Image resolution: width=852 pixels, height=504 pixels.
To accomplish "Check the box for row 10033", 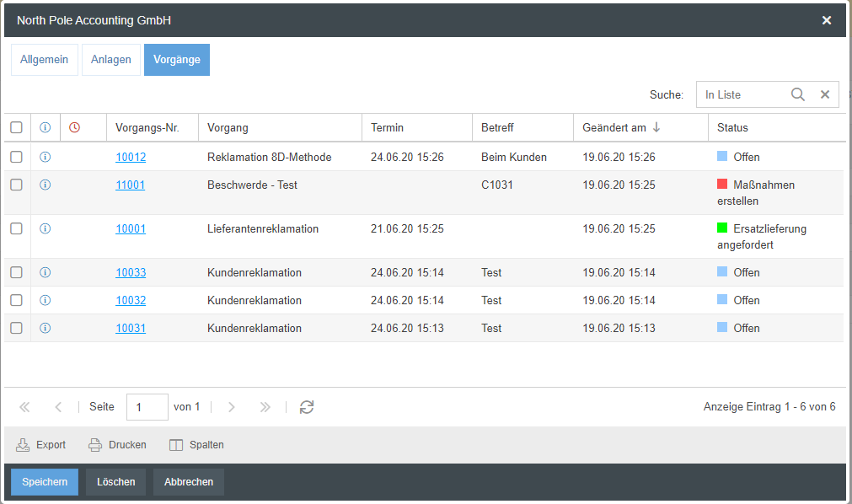I will [16, 272].
